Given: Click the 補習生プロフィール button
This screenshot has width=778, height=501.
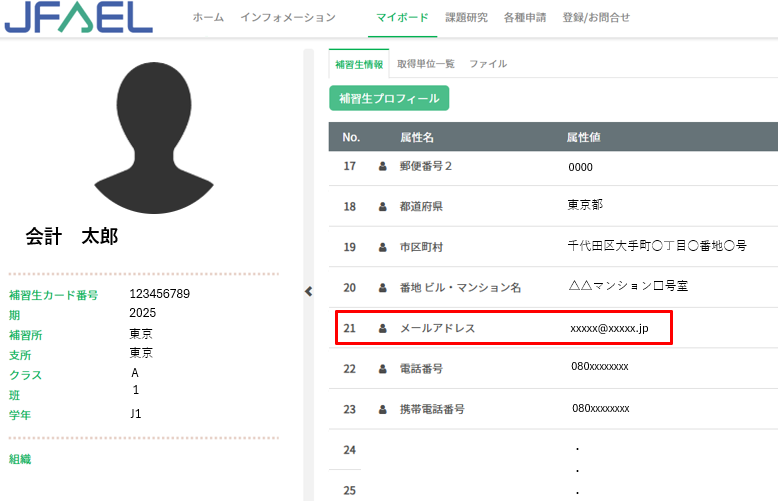Looking at the screenshot, I should (x=389, y=98).
